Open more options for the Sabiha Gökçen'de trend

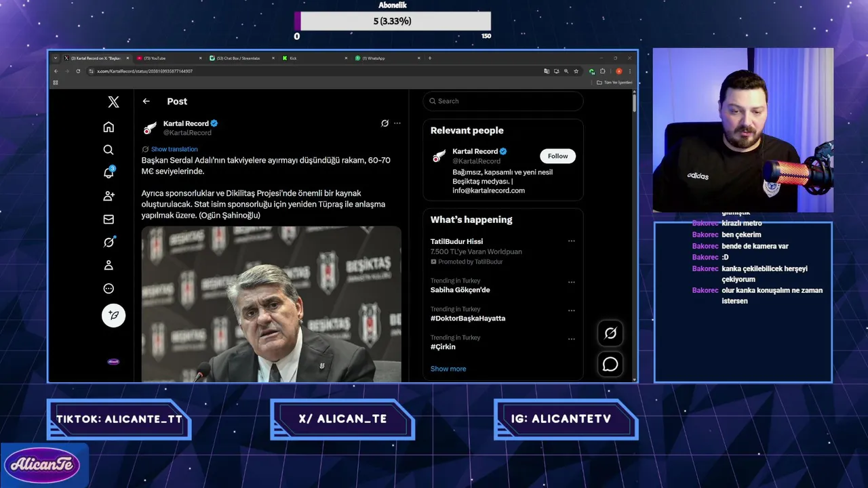[572, 282]
